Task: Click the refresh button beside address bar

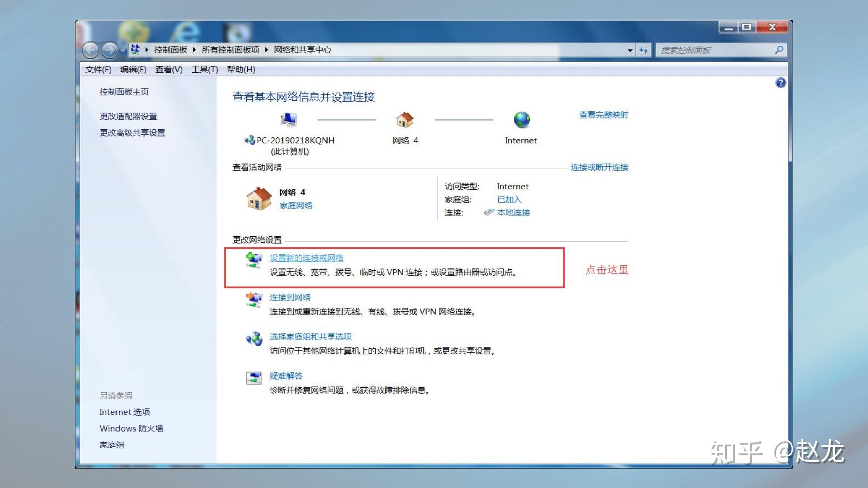Action: [643, 50]
